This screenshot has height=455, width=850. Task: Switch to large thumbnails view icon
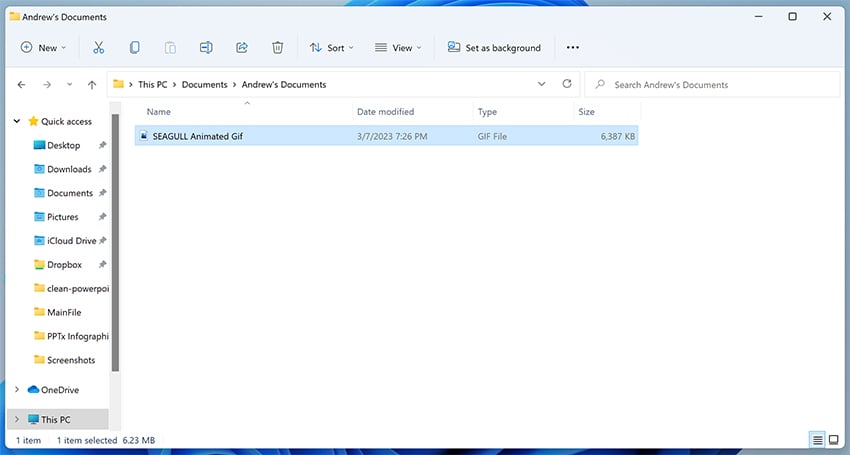833,440
